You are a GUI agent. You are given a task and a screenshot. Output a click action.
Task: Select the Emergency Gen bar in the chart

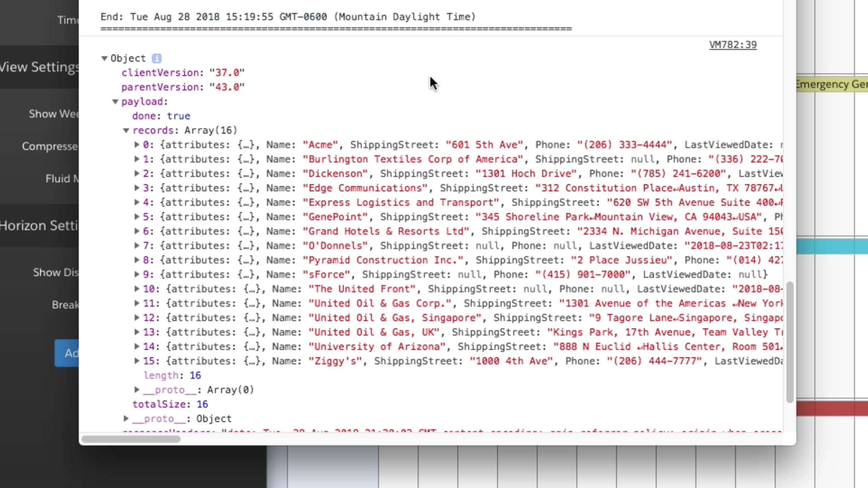click(x=832, y=85)
